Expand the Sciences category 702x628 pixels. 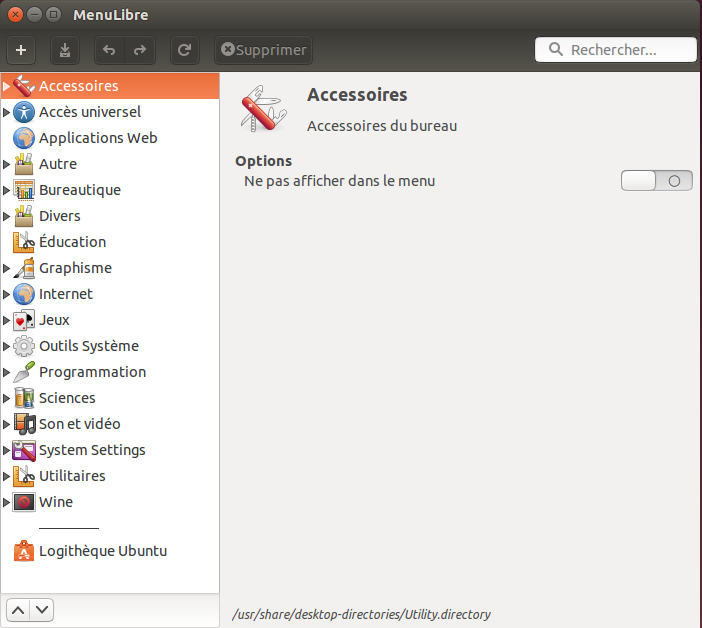(6, 397)
